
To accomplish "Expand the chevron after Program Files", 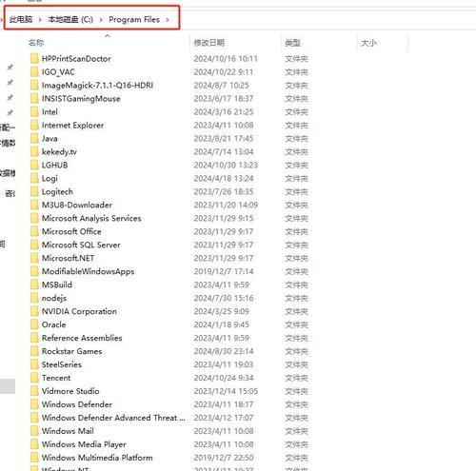I will pos(168,20).
